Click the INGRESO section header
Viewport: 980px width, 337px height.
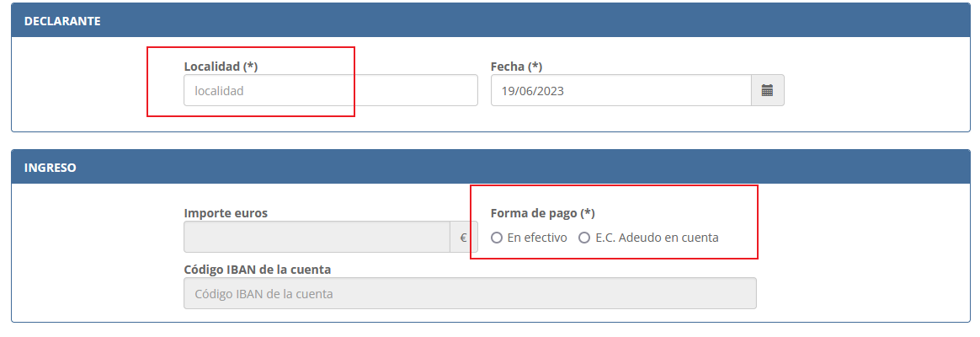coord(51,168)
